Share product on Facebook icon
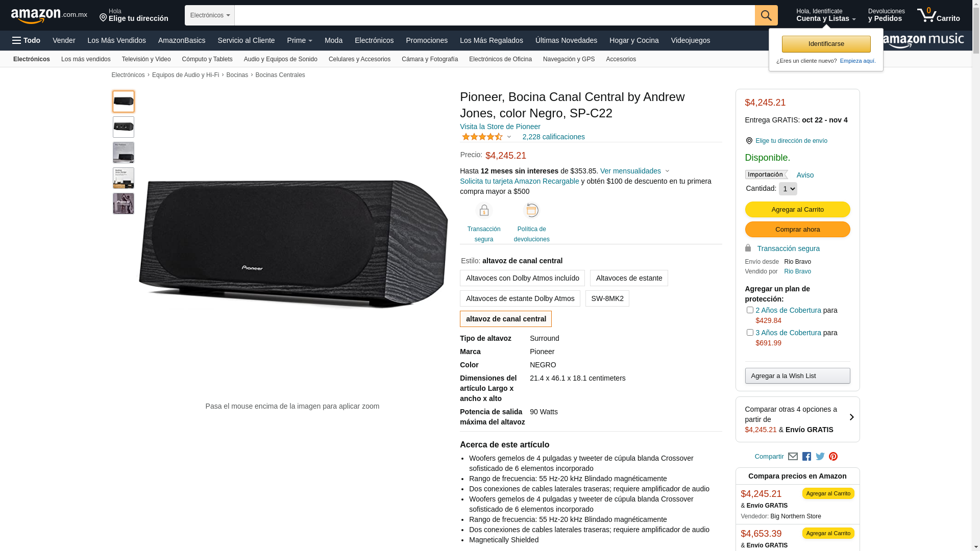 click(x=806, y=457)
